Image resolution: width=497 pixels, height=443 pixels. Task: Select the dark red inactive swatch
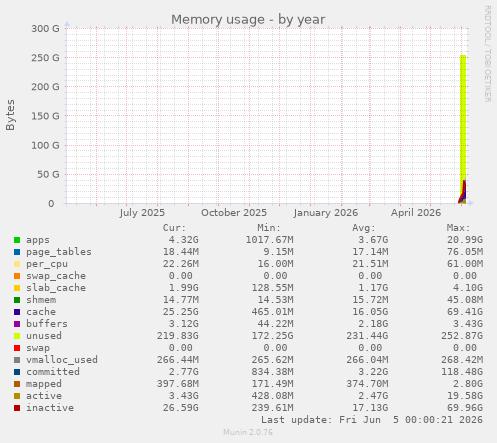click(17, 408)
